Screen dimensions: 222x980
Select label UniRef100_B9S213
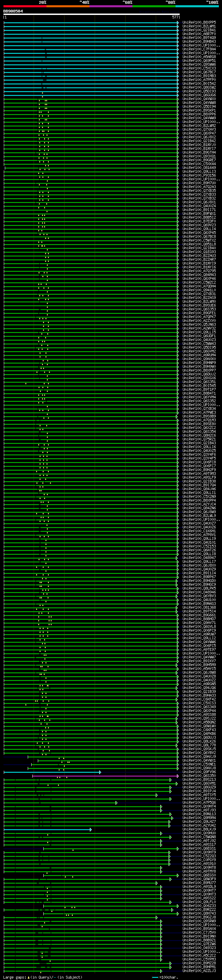[199, 779]
